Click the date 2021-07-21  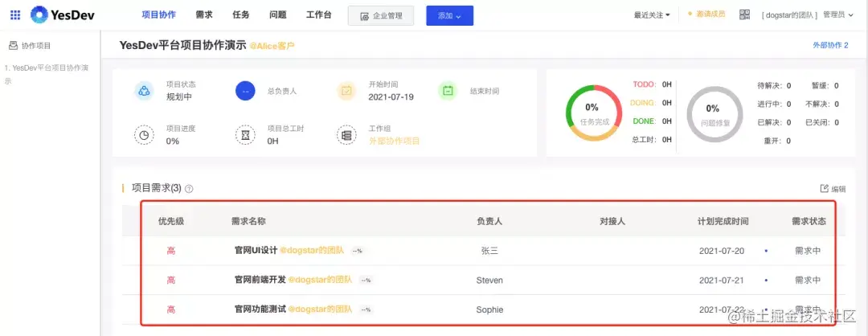coord(722,280)
